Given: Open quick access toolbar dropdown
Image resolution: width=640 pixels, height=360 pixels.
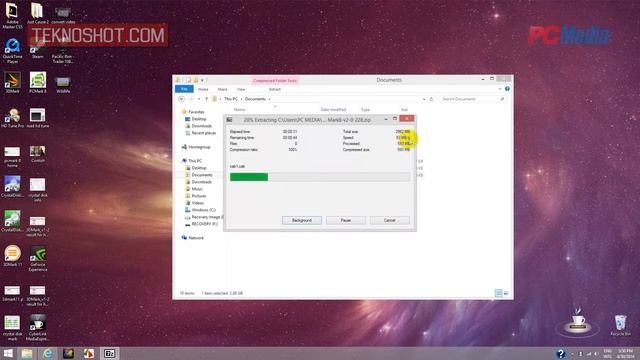Looking at the screenshot, I should 202,80.
